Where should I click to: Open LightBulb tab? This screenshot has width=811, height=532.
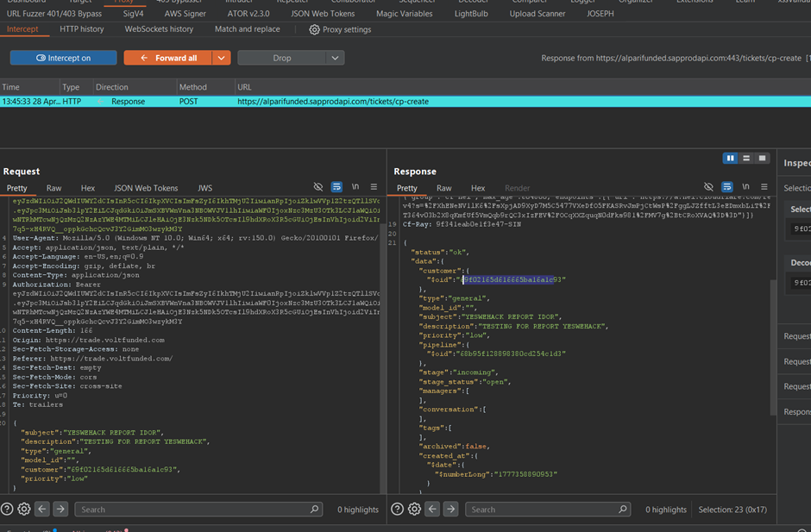coord(471,14)
